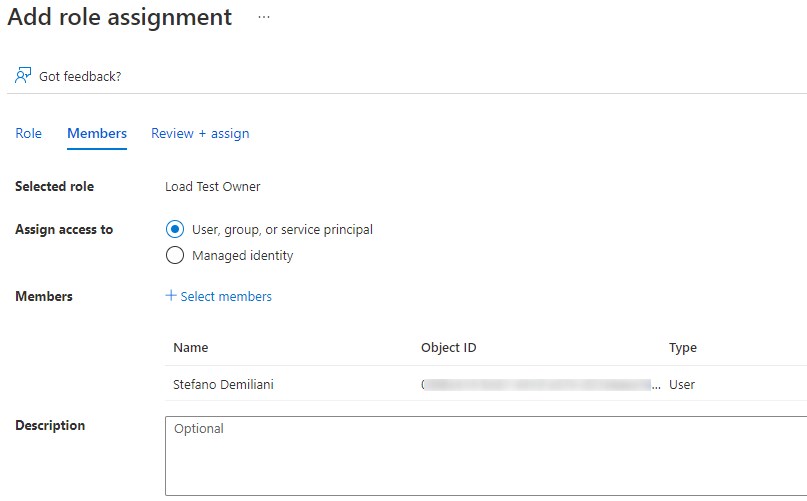Go to the Review + assign tab
The width and height of the screenshot is (807, 501).
pyautogui.click(x=200, y=133)
